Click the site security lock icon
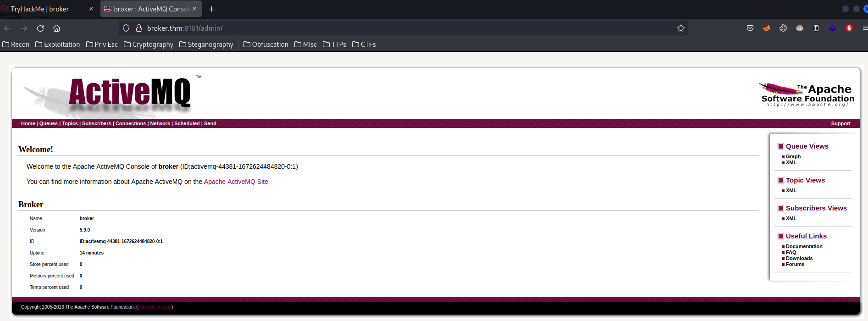This screenshot has height=321, width=868. pos(138,28)
